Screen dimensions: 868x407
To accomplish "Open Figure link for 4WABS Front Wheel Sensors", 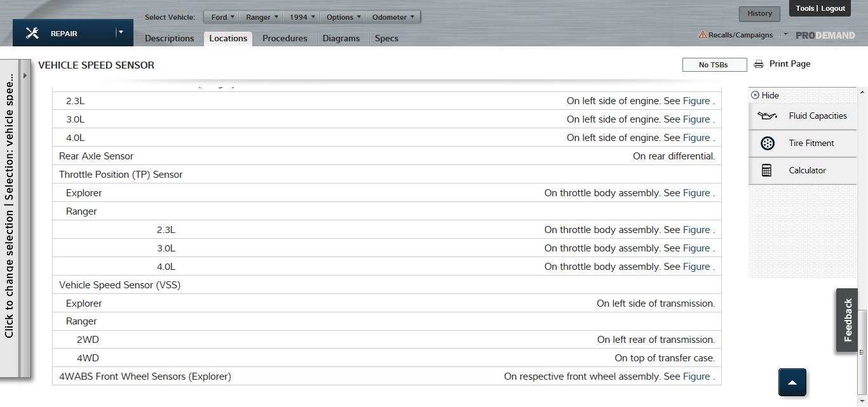I will point(696,377).
